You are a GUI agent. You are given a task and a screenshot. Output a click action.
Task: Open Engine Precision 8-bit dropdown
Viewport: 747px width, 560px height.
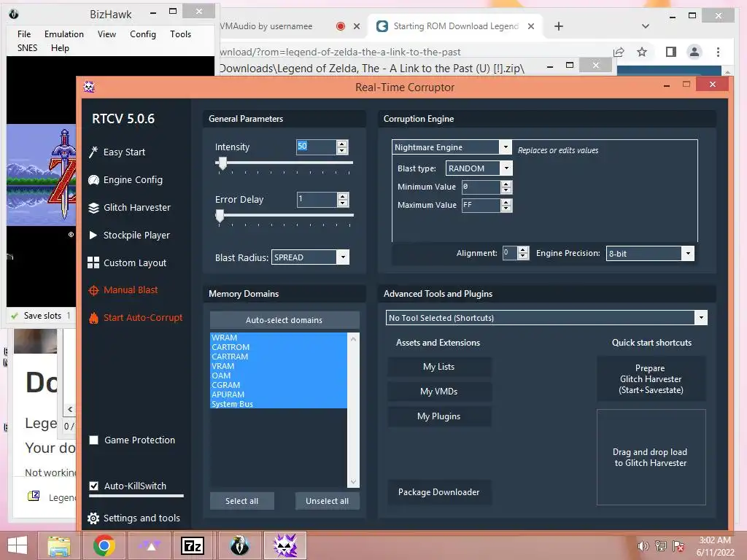688,253
